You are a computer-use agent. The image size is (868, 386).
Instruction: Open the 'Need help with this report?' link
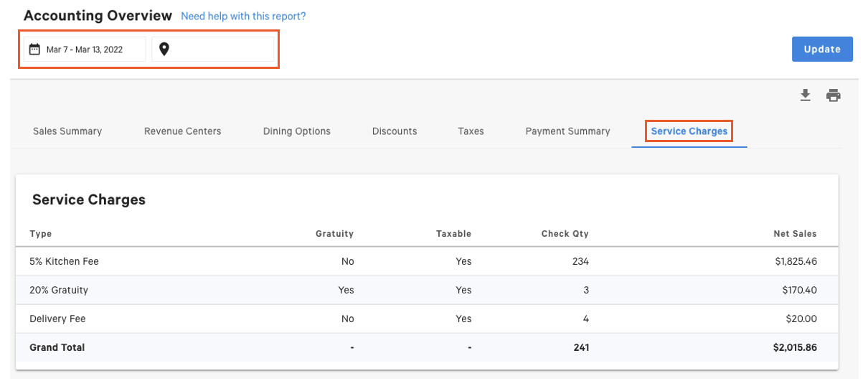tap(243, 16)
